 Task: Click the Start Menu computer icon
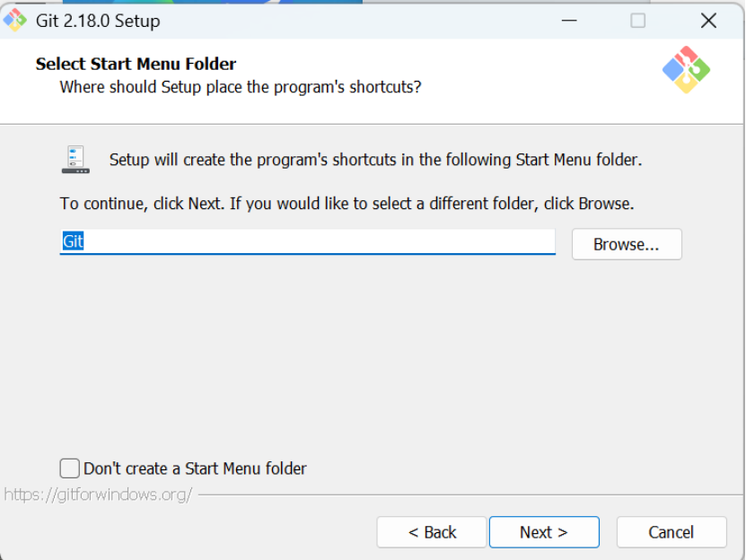[x=75, y=160]
